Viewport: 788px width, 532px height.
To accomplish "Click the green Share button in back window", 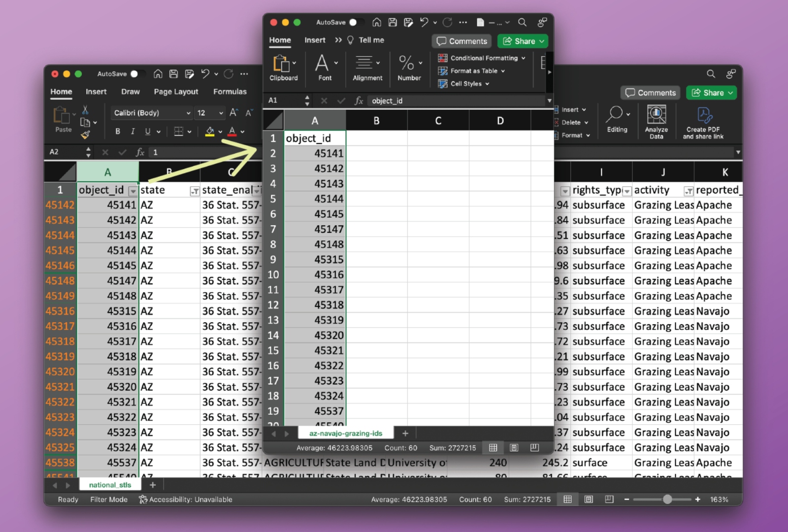I will [711, 93].
